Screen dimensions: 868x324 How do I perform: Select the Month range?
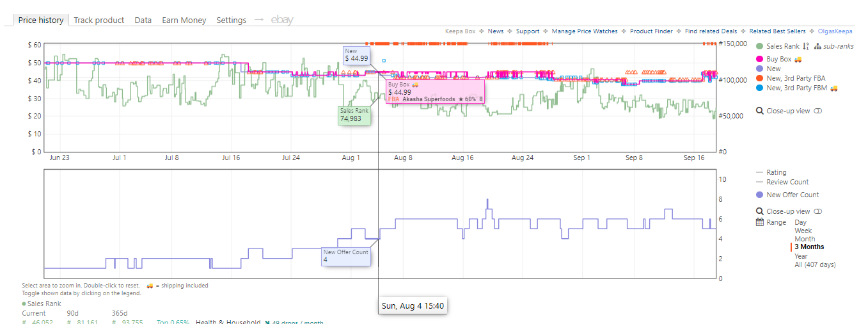coord(805,239)
